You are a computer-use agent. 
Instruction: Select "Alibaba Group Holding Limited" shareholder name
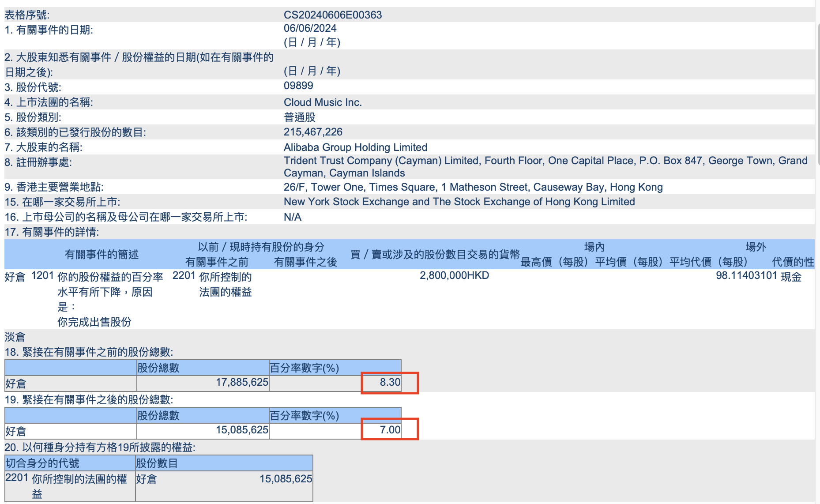[x=355, y=147]
